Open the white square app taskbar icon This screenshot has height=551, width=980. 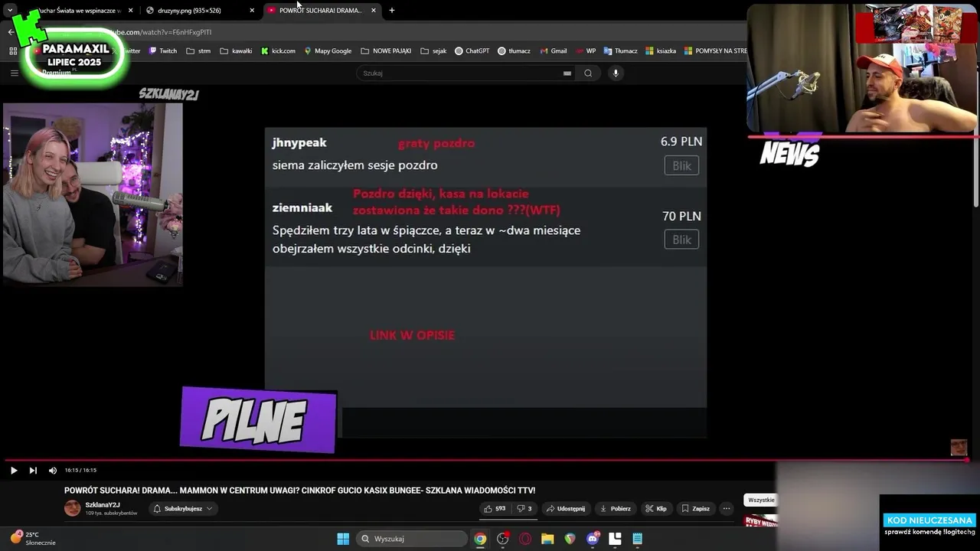[615, 539]
